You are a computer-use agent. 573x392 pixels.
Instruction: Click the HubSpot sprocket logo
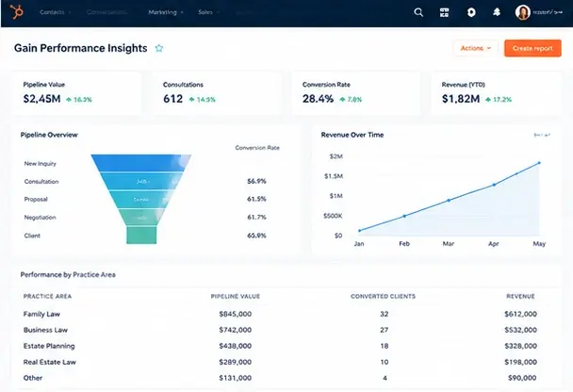(x=16, y=12)
